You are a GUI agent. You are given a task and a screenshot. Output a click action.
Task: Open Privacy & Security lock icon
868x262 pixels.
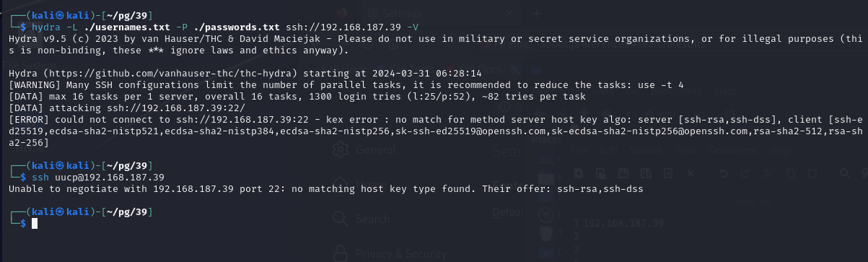coord(341,253)
